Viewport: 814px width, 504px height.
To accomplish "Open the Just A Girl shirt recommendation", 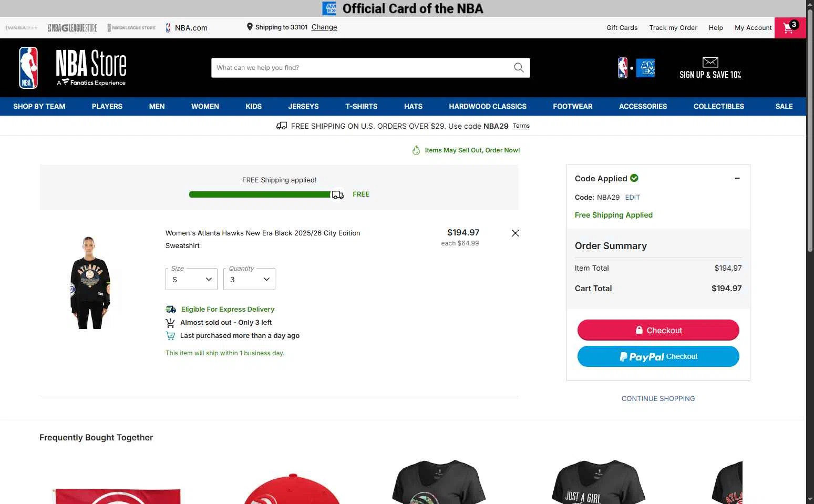I will point(598,482).
